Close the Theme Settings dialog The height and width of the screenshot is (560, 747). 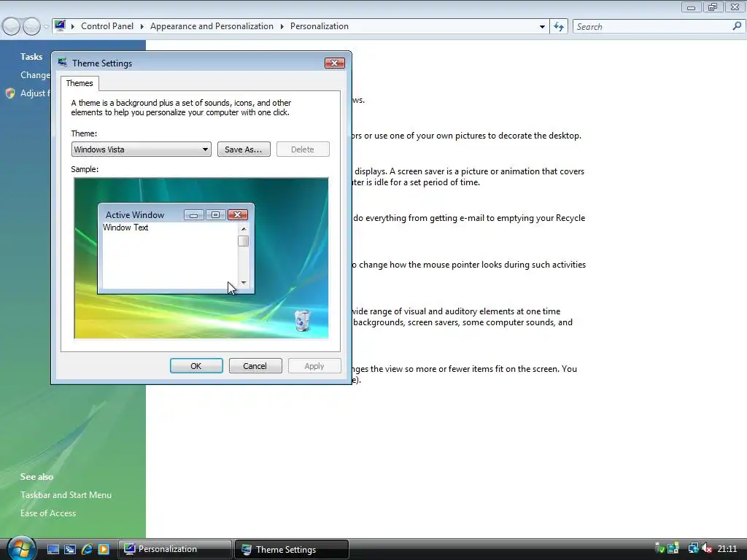334,63
